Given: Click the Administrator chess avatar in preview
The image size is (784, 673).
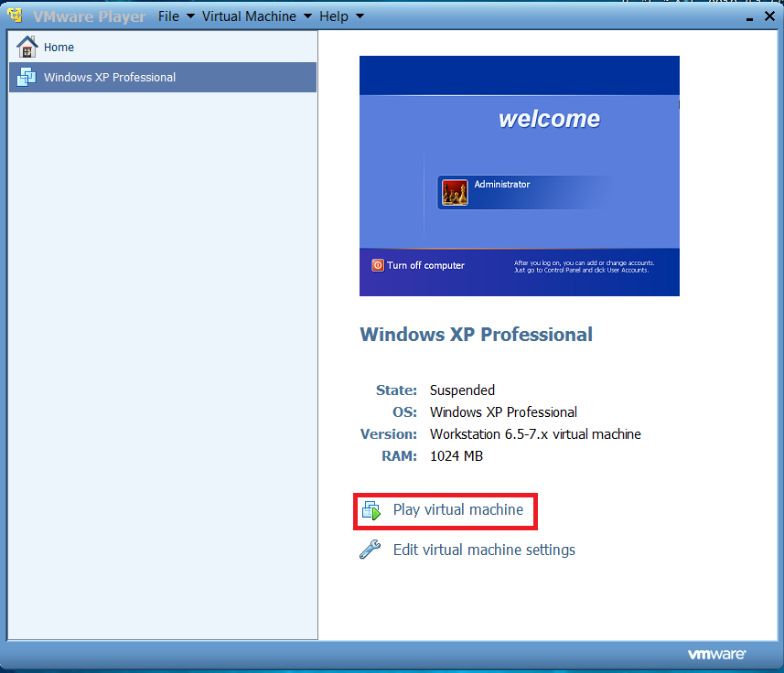Looking at the screenshot, I should click(x=455, y=192).
